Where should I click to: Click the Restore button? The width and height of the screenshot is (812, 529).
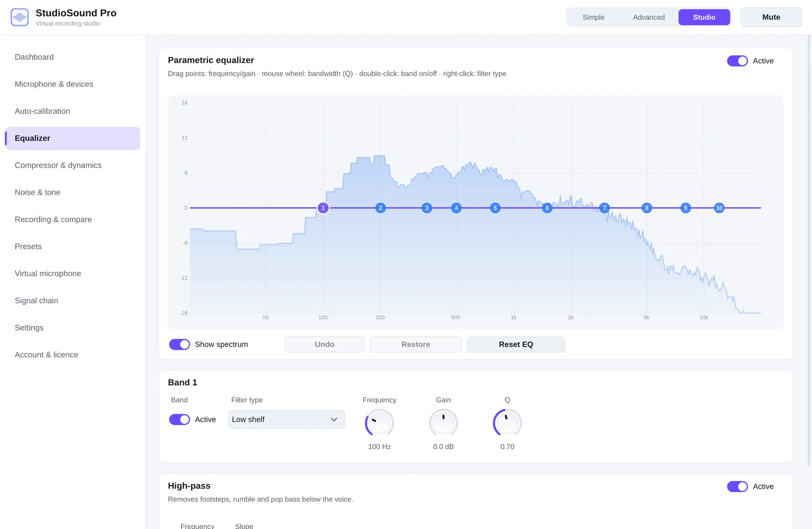tap(416, 345)
